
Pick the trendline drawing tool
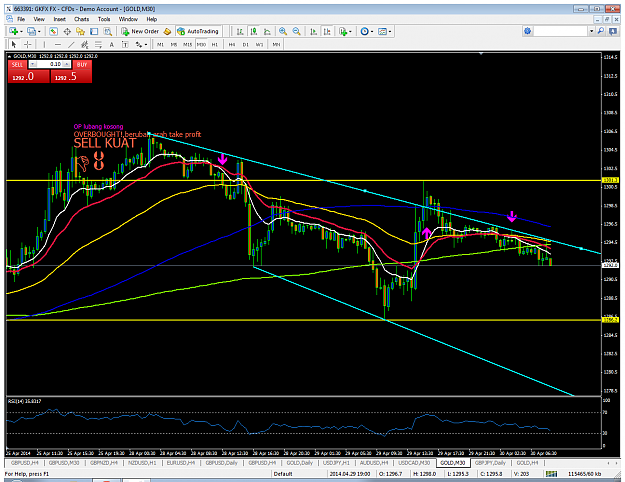click(x=71, y=44)
